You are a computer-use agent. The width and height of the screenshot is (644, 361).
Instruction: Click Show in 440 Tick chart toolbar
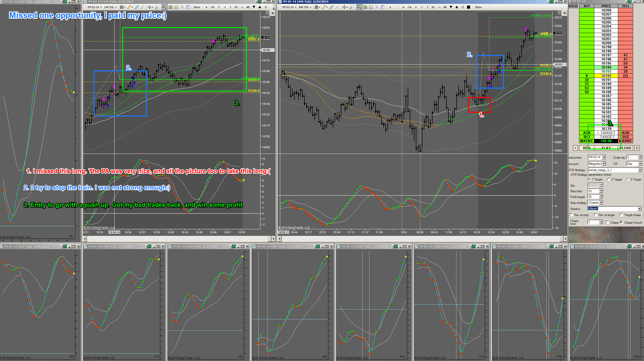click(478, 7)
